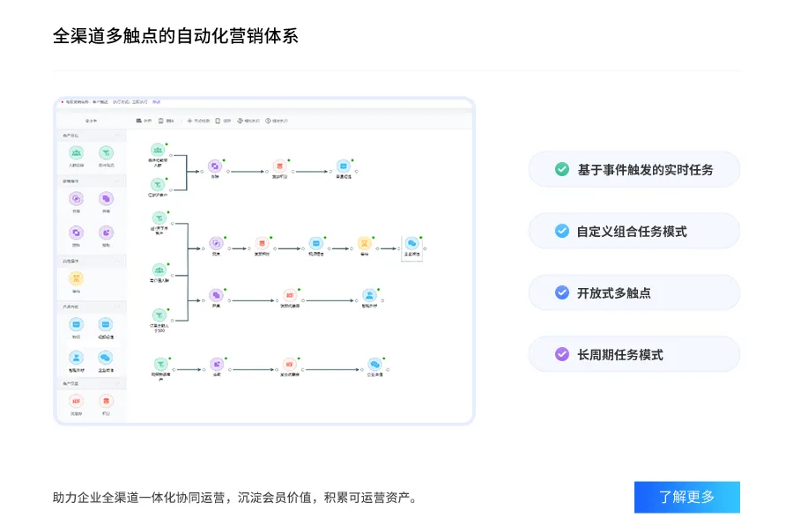Collapse the palette section holding the hourglass icon
The image size is (793, 532).
pos(117,261)
